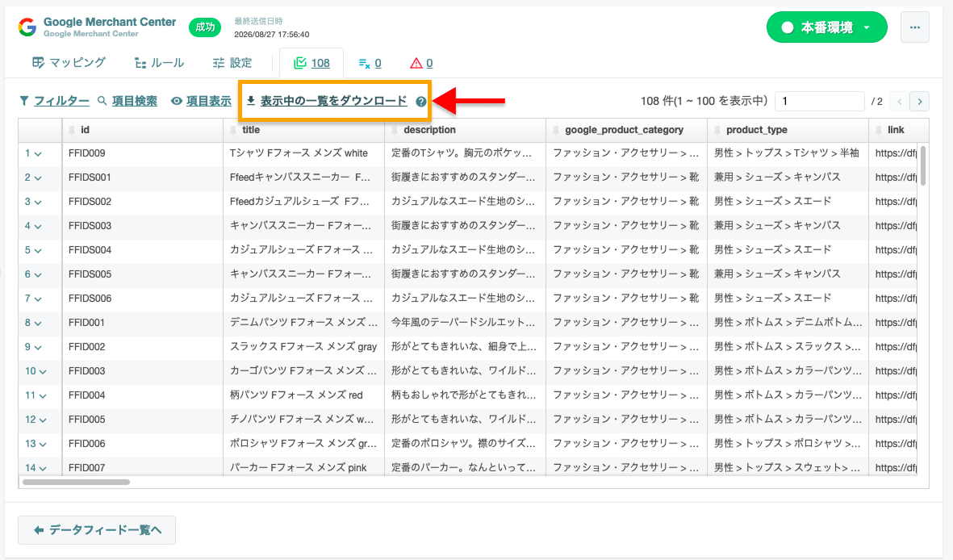953x560 pixels.
Task: Click the 成功 status badge
Action: tap(205, 27)
